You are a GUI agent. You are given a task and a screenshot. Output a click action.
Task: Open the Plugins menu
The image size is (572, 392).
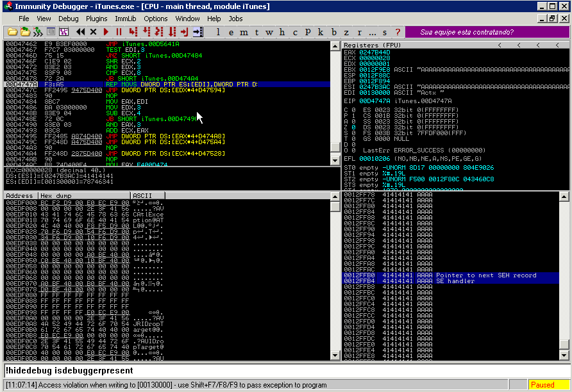coord(97,19)
